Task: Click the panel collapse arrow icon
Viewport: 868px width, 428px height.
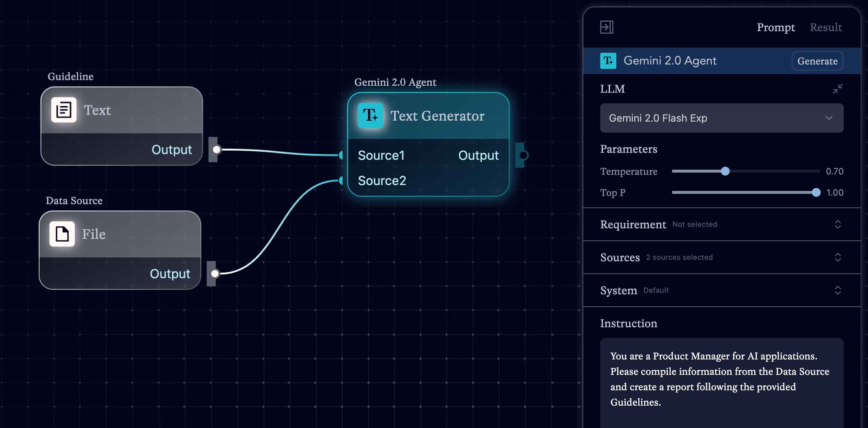Action: [x=607, y=27]
